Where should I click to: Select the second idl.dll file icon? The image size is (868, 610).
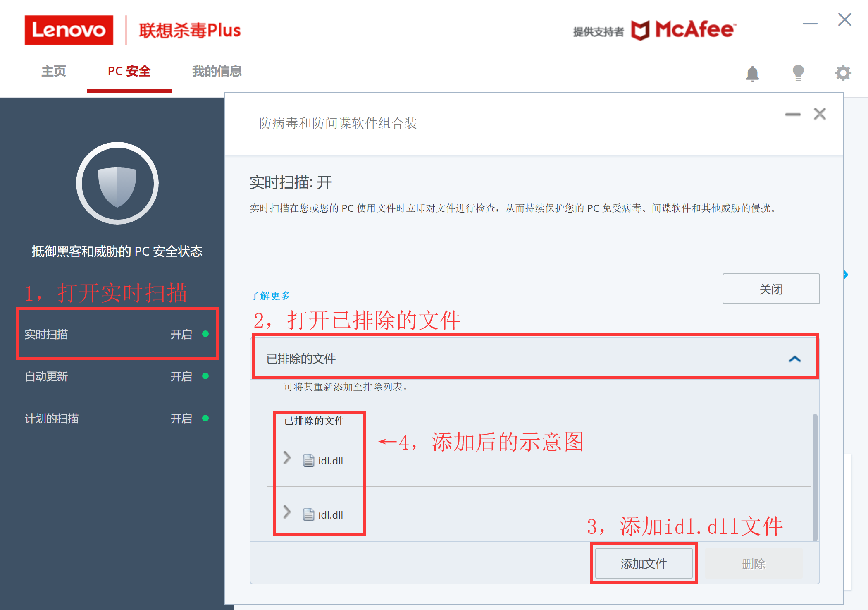point(308,515)
